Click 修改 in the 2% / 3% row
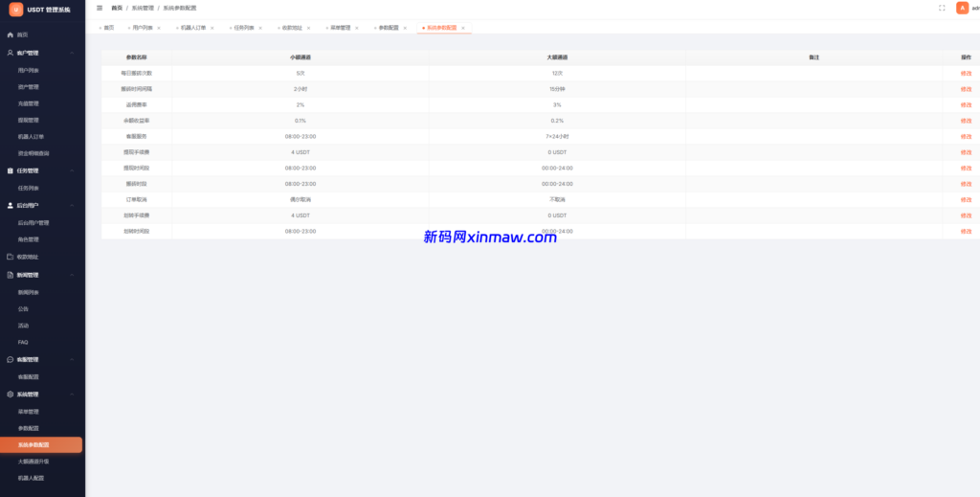The width and height of the screenshot is (980, 497). [967, 105]
